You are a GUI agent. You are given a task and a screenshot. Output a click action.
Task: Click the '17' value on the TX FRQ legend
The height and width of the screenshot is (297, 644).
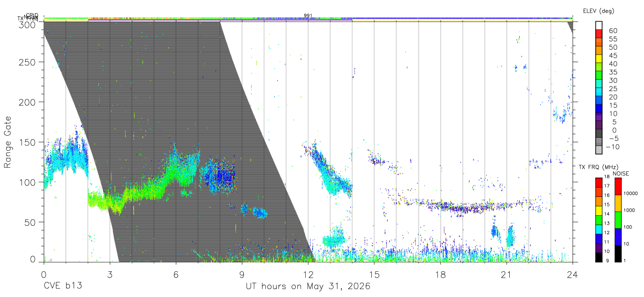(606, 186)
